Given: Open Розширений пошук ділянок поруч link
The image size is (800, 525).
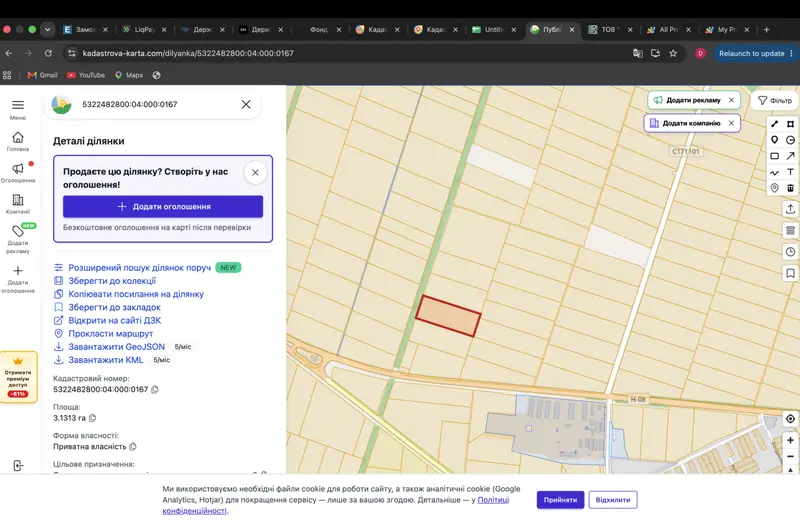Looking at the screenshot, I should coord(139,267).
